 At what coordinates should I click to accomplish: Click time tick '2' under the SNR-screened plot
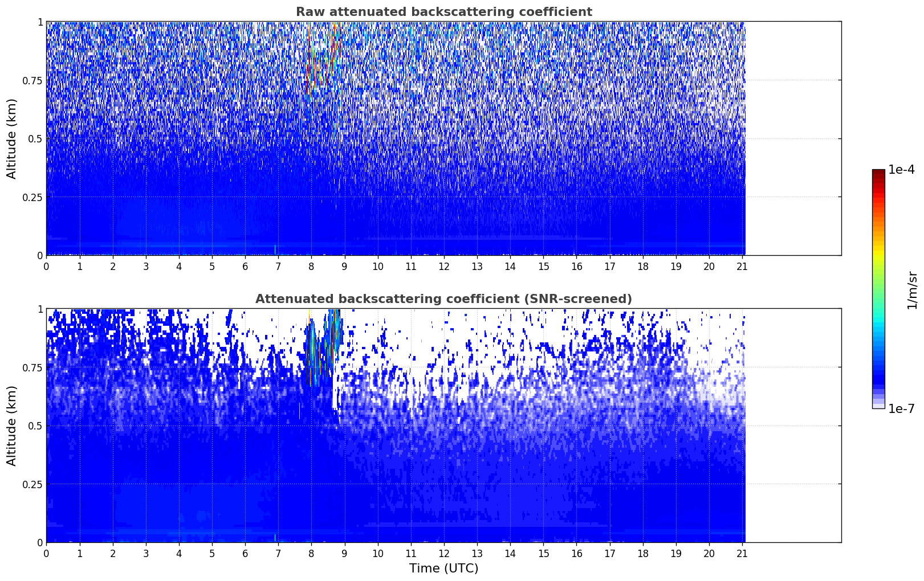pyautogui.click(x=113, y=553)
